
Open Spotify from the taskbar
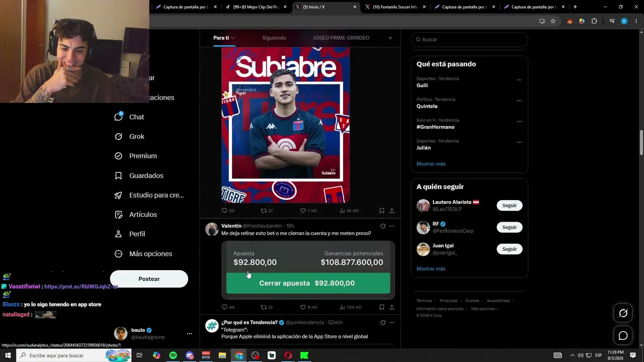pyautogui.click(x=173, y=355)
